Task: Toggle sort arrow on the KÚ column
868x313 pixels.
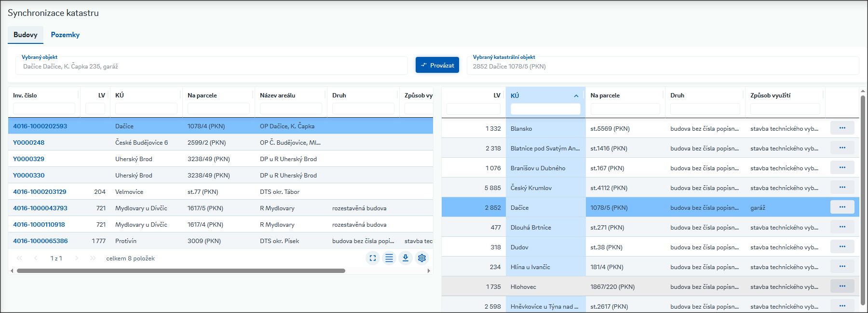Action: 576,96
